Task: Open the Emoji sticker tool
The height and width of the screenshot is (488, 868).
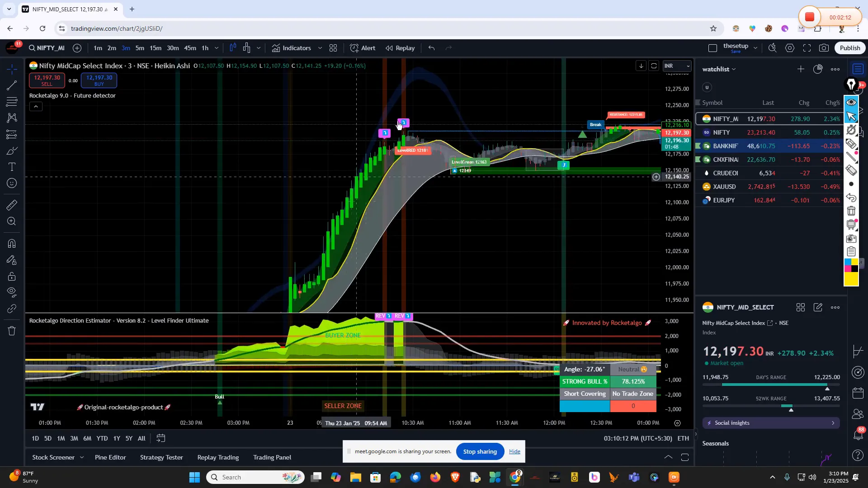Action: [x=11, y=183]
